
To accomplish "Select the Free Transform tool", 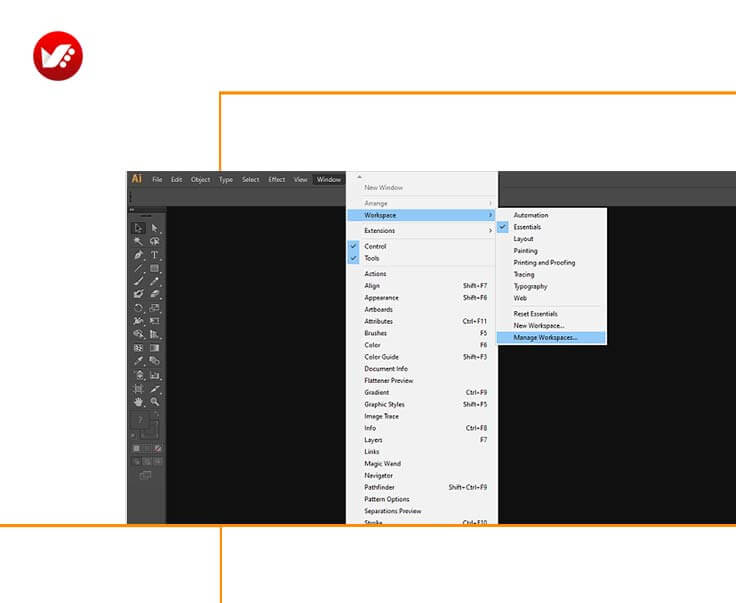I will click(x=154, y=321).
